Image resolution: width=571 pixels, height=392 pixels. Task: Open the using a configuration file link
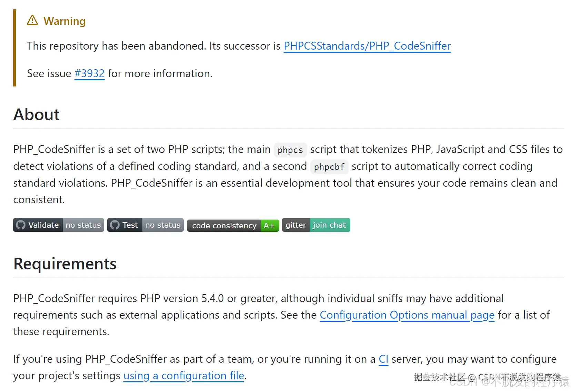pyautogui.click(x=184, y=375)
